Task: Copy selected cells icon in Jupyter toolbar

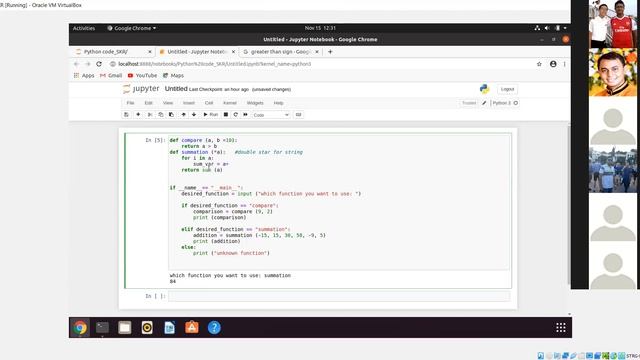Action: click(x=160, y=115)
